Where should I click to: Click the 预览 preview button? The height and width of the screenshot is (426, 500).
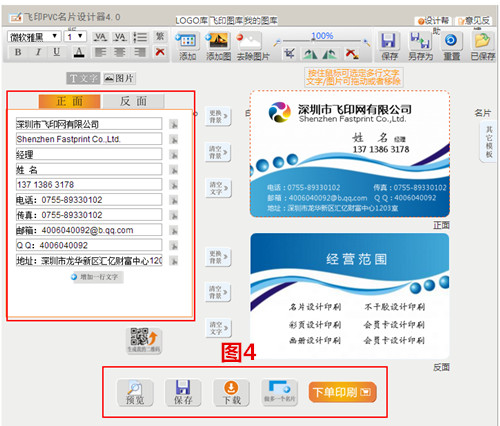[135, 393]
